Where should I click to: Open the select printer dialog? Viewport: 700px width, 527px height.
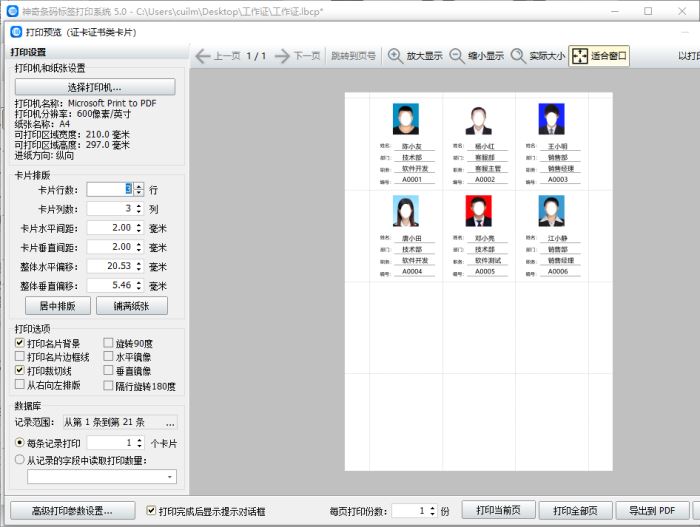coord(95,87)
